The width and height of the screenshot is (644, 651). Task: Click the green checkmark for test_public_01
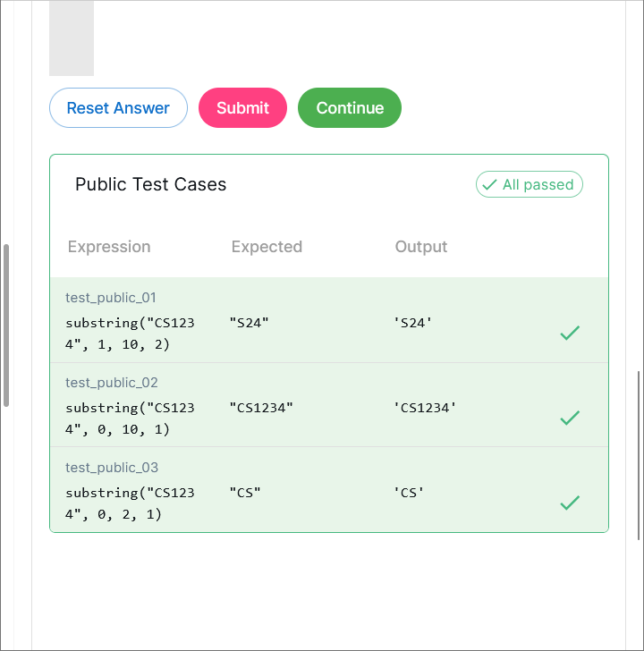pos(570,333)
